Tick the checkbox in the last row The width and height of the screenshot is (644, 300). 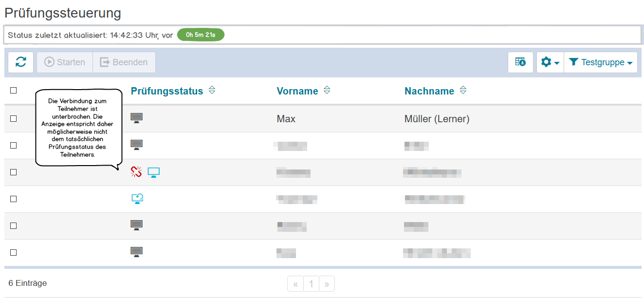click(x=14, y=252)
